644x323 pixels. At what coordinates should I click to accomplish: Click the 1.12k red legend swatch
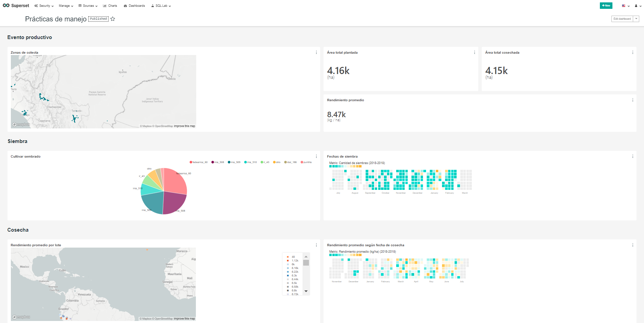(288, 261)
